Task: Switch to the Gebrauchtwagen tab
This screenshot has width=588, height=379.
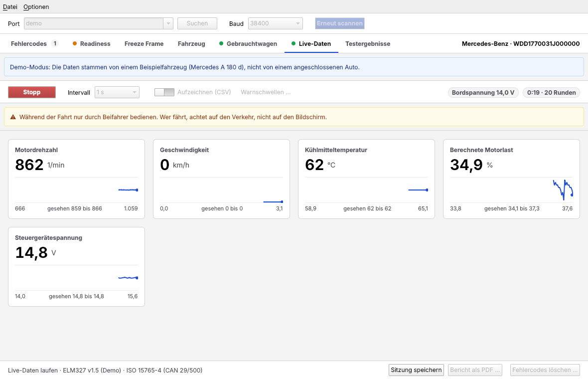Action: click(248, 43)
